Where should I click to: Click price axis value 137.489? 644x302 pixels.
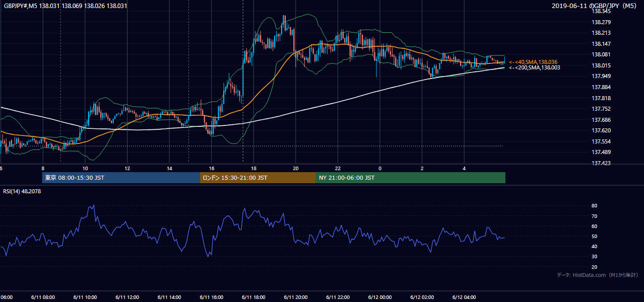point(601,153)
